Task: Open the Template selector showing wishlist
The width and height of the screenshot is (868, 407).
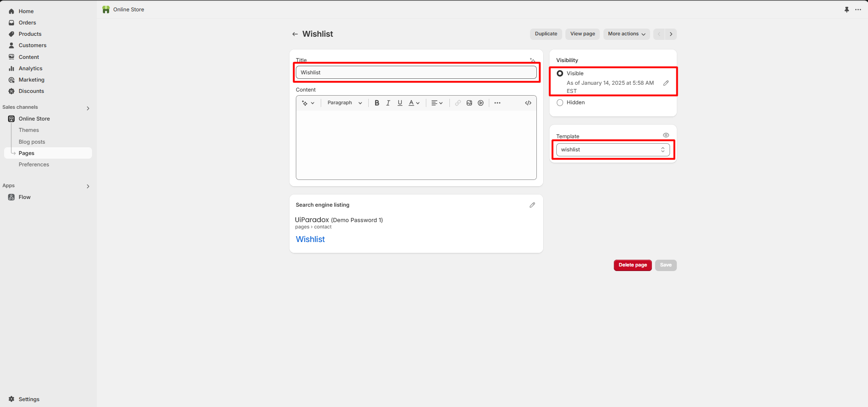Action: pos(613,150)
